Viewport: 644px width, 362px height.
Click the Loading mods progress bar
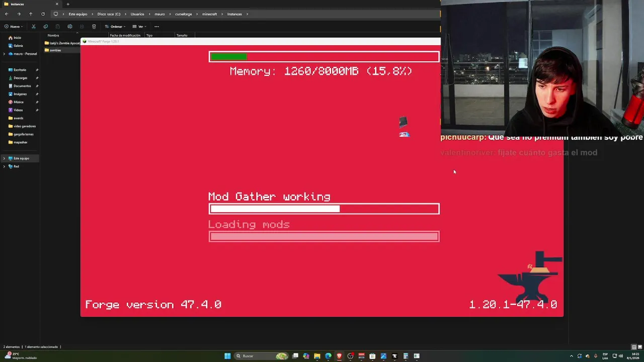(x=324, y=236)
